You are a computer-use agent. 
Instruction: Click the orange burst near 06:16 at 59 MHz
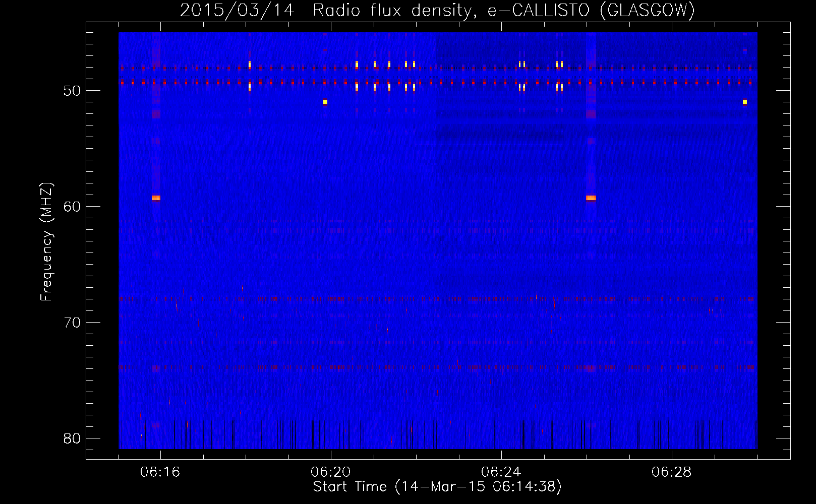156,198
